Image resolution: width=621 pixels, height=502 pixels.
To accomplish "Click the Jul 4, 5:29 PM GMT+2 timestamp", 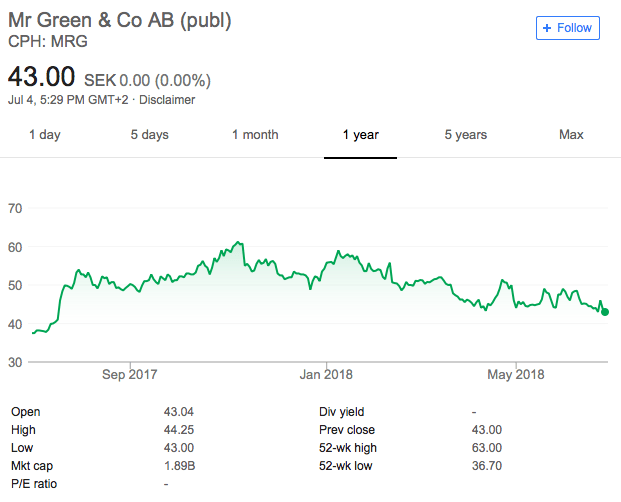I will pyautogui.click(x=68, y=100).
